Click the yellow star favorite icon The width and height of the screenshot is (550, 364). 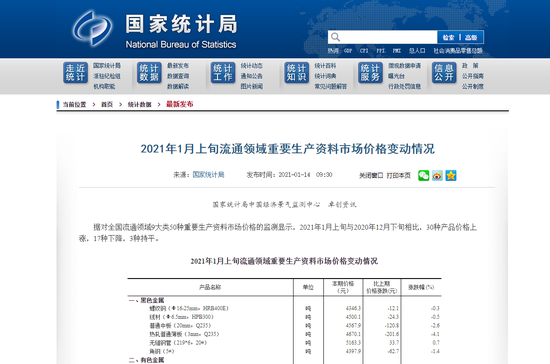click(x=451, y=175)
